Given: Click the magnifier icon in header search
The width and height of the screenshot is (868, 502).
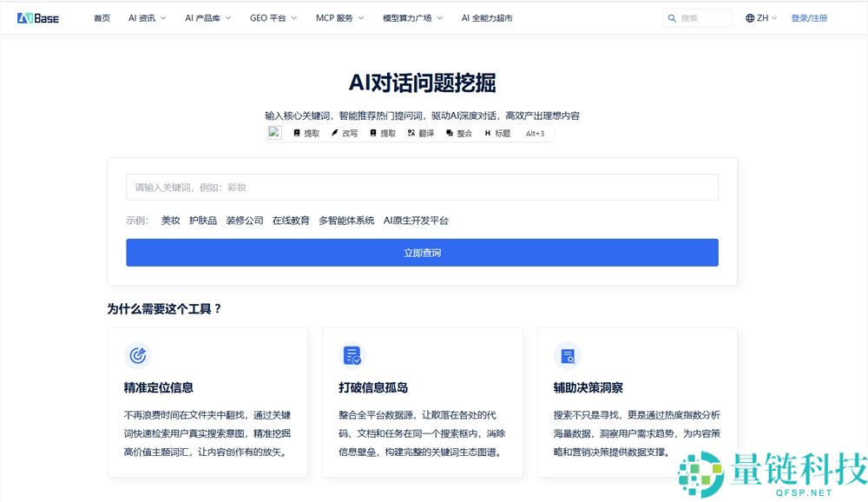Looking at the screenshot, I should [672, 18].
